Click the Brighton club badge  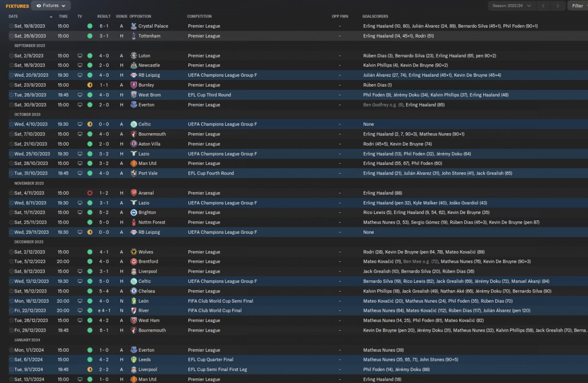[x=134, y=213]
